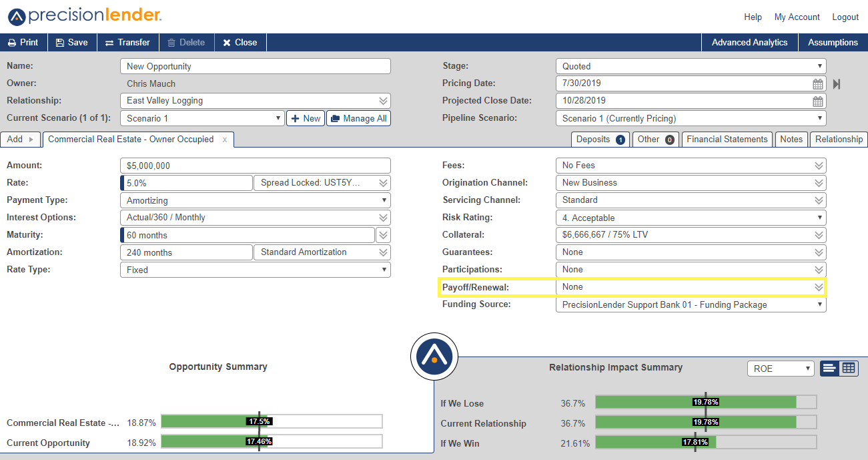Screen dimensions: 868x460
Task: Click the Amortization field showing 240 months
Action: (x=186, y=252)
